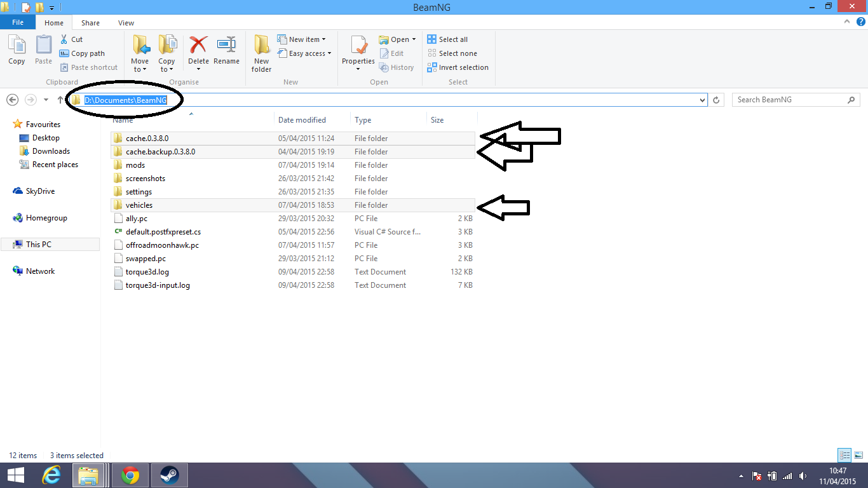
Task: Switch to Large icons view in status bar
Action: 858,455
